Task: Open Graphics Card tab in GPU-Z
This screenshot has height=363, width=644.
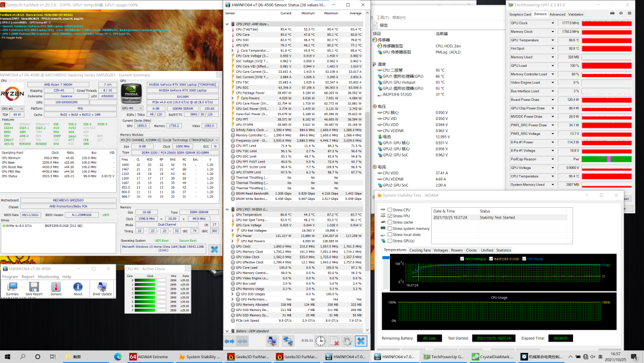Action: 520,14
